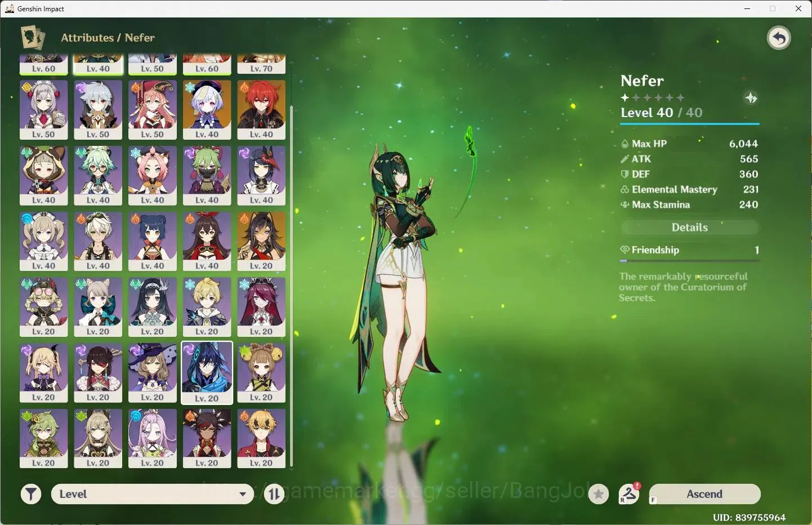The height and width of the screenshot is (525, 812).
Task: Click the ATK 565 stat row
Action: pyautogui.click(x=690, y=159)
